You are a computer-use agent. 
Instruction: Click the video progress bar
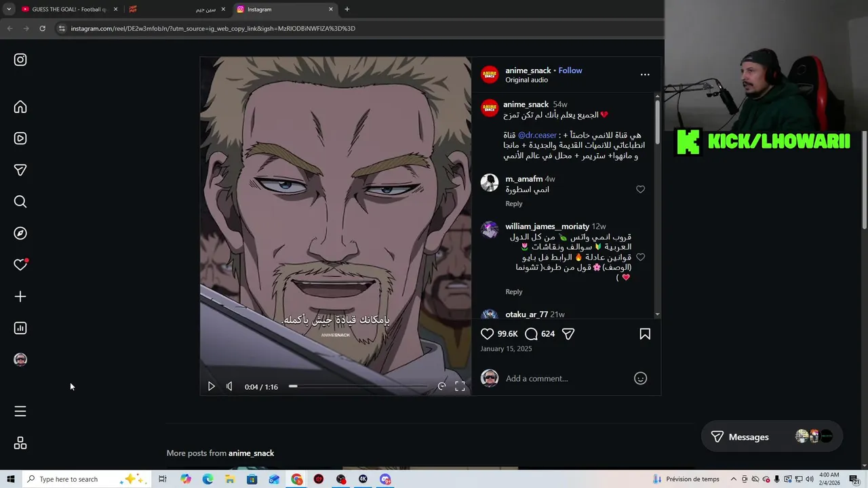pos(359,386)
